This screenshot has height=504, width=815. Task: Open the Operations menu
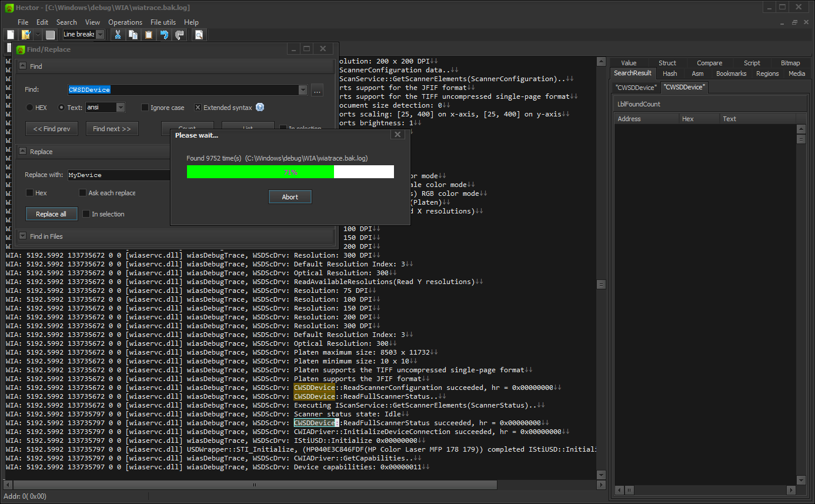[125, 22]
